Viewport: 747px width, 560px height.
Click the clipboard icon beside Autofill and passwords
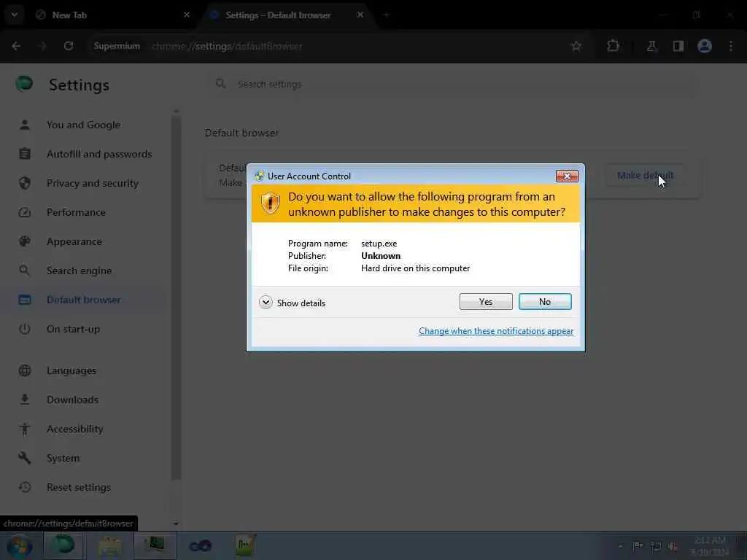coord(25,154)
